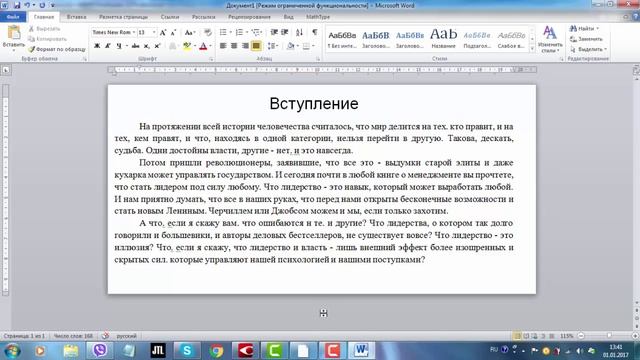
Task: Click Format Painter (Формат по образцу)
Action: 57,49
